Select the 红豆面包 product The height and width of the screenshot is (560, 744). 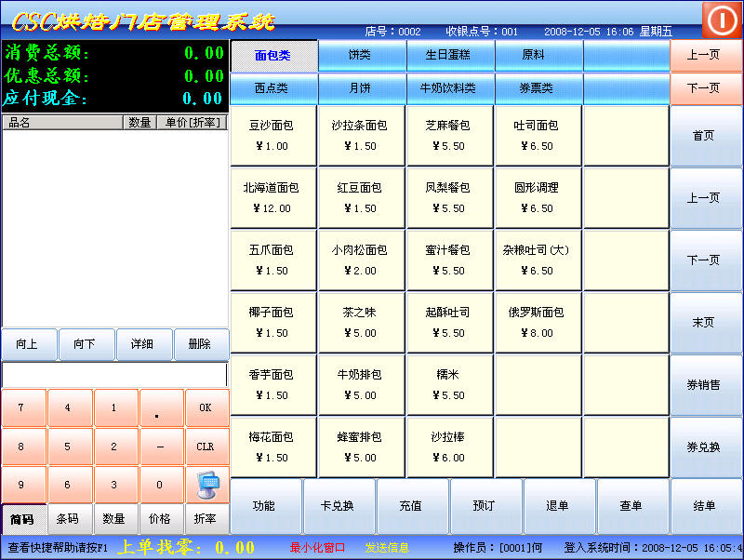(x=362, y=198)
